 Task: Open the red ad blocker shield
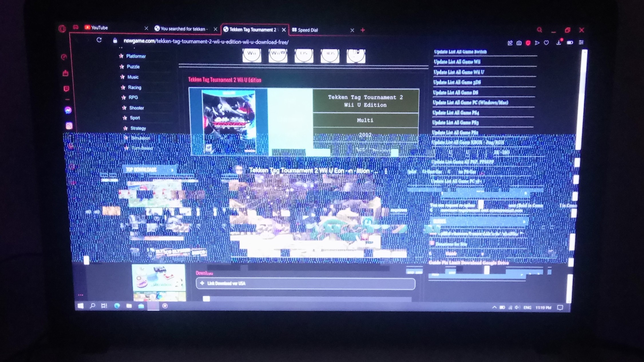[x=528, y=43]
